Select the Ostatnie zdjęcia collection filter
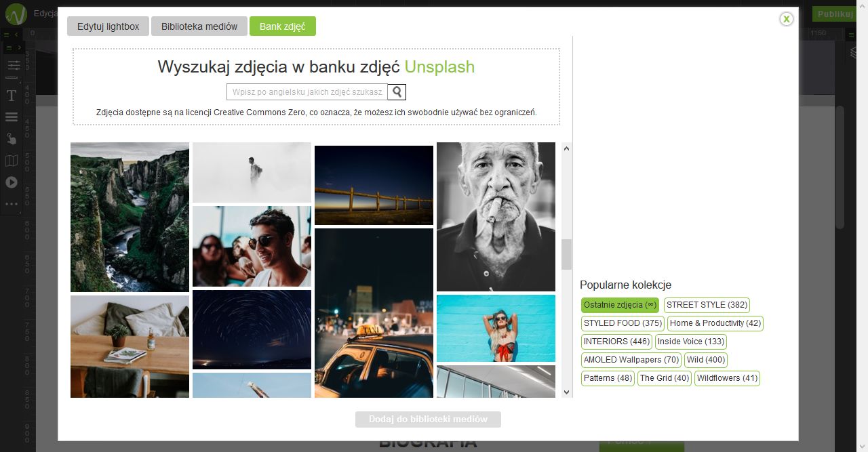The width and height of the screenshot is (868, 452). tap(620, 305)
